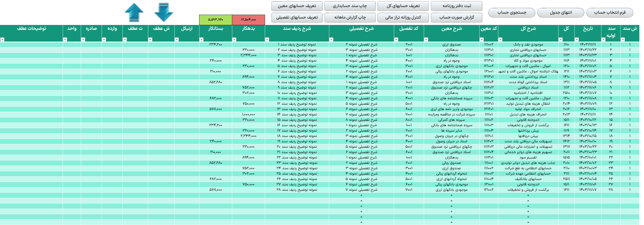The image size is (644, 225).
Task: Click the cell "افتتاحیه / اختتامیه"
Action: pos(528,93)
